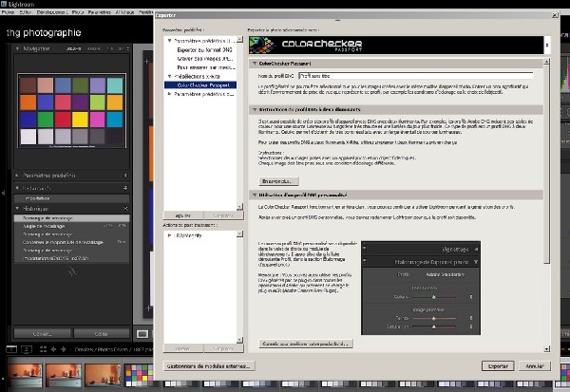The width and height of the screenshot is (570, 392).
Task: Select the Importation snapshot entry
Action: coord(71,198)
